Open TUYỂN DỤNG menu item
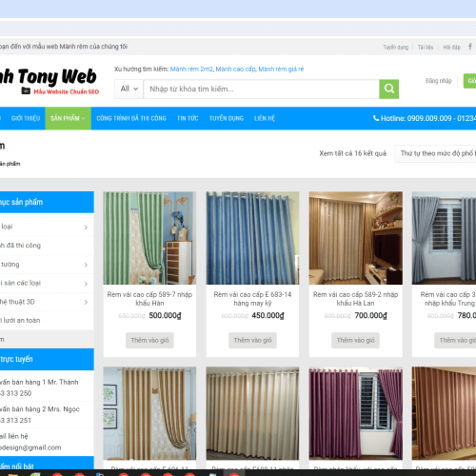The width and height of the screenshot is (476, 476). point(227,118)
